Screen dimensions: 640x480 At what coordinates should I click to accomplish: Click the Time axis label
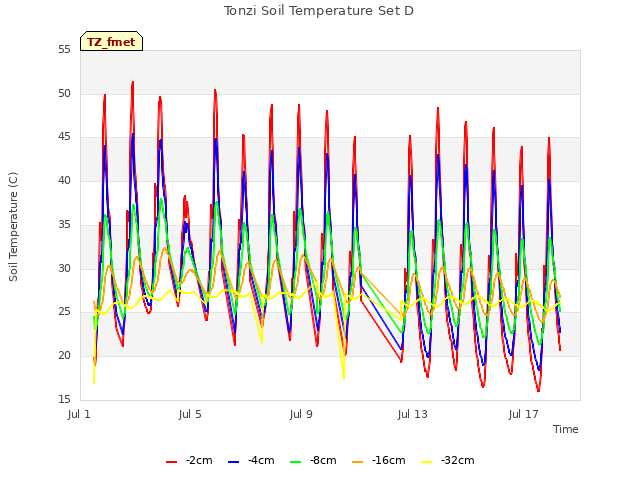(566, 429)
